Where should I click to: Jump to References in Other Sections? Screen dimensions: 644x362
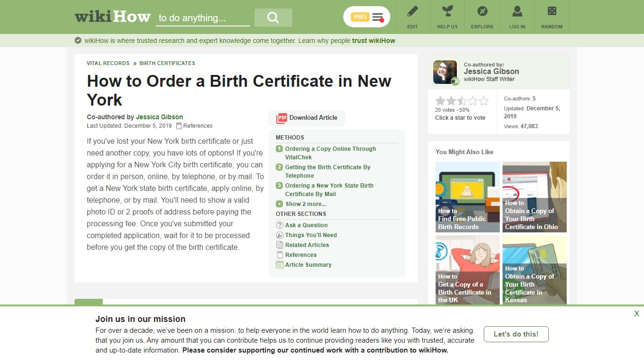(x=301, y=255)
